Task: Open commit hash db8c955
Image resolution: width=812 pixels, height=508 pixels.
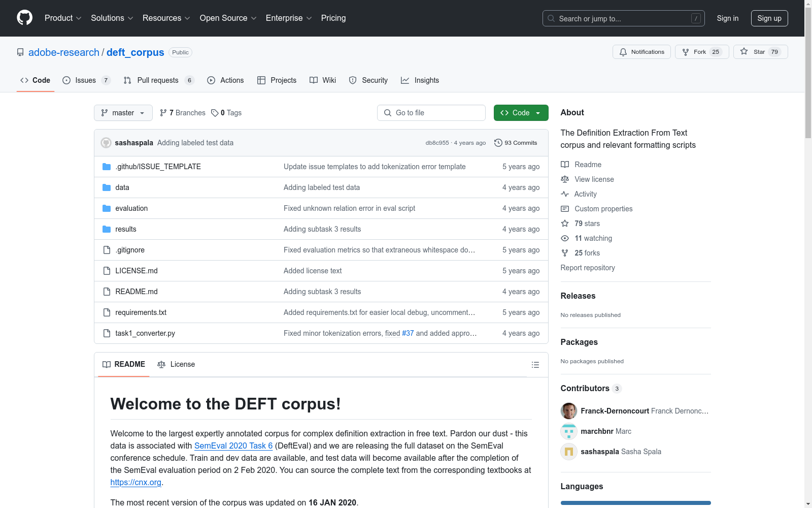Action: (x=437, y=143)
